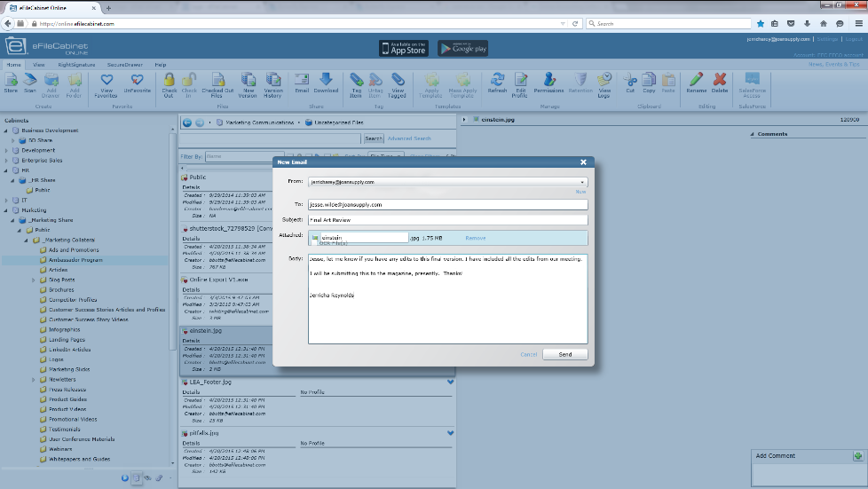Collapse the Marketing cabinet

click(x=6, y=210)
